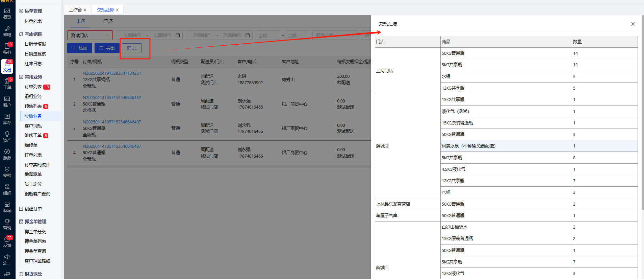Click the 添加 add button
The width and height of the screenshot is (644, 279).
[80, 48]
